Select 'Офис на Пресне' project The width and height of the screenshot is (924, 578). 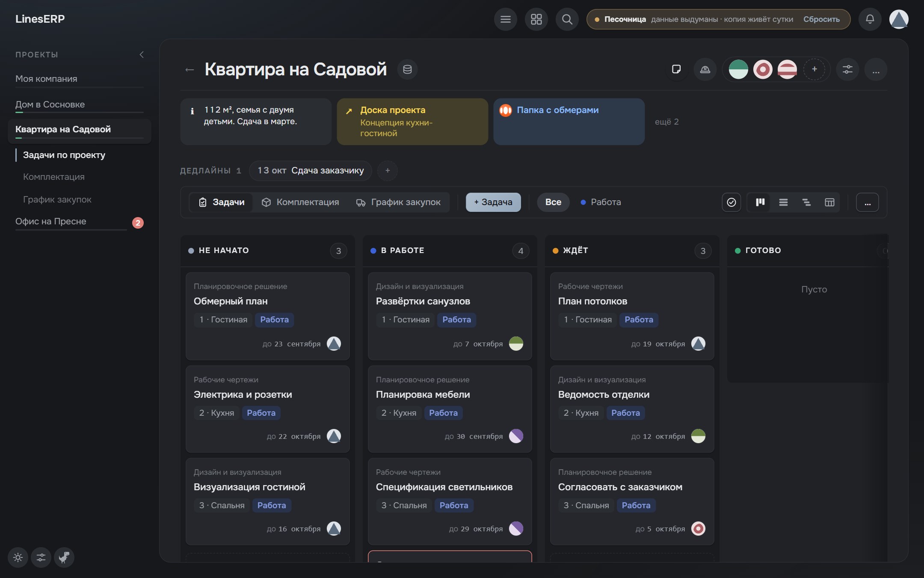[x=71, y=222]
